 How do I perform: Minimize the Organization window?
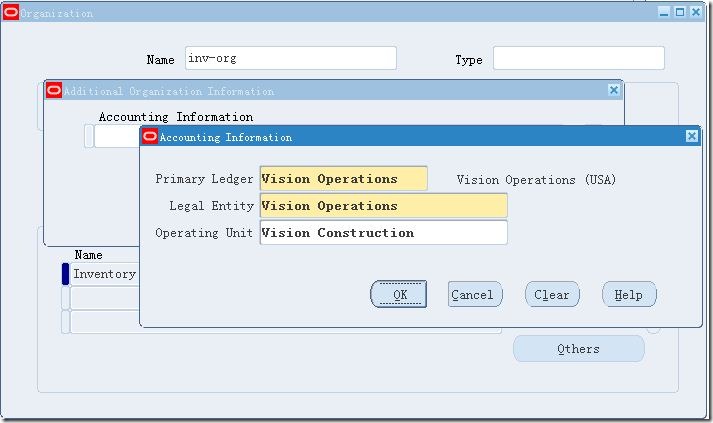pos(664,12)
